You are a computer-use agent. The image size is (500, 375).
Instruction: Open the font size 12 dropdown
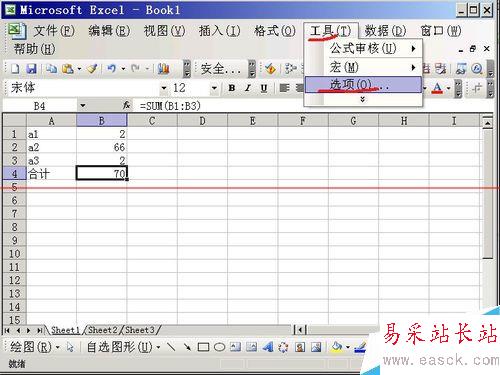click(x=214, y=88)
